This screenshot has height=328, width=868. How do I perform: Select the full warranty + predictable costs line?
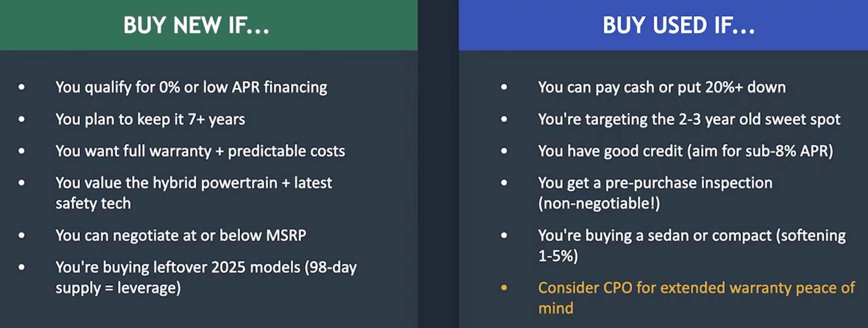pyautogui.click(x=200, y=151)
